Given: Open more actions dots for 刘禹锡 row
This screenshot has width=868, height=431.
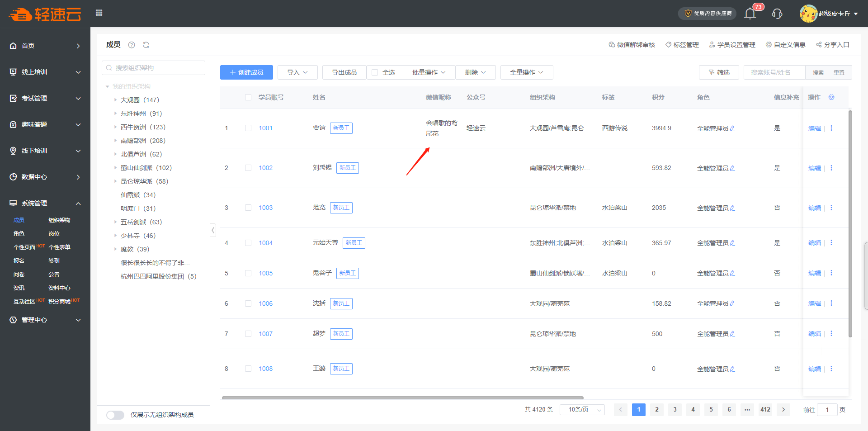Looking at the screenshot, I should [831, 168].
